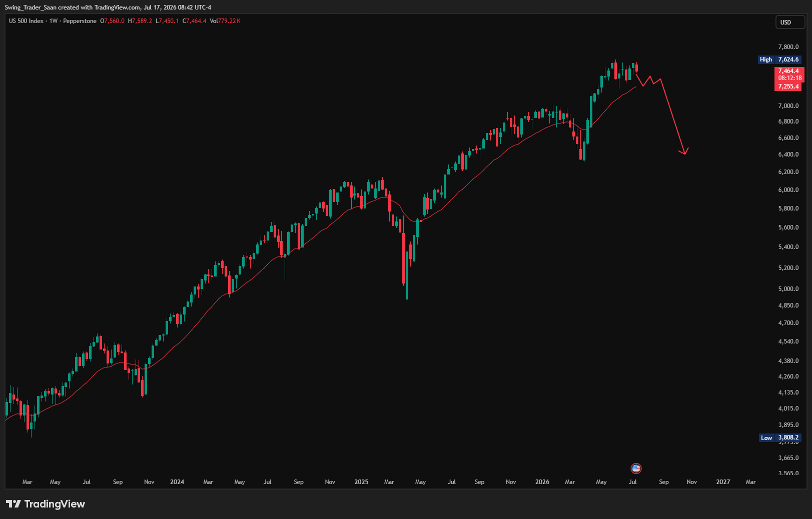Click the 1W interval in the legend
The height and width of the screenshot is (519, 812).
54,21
